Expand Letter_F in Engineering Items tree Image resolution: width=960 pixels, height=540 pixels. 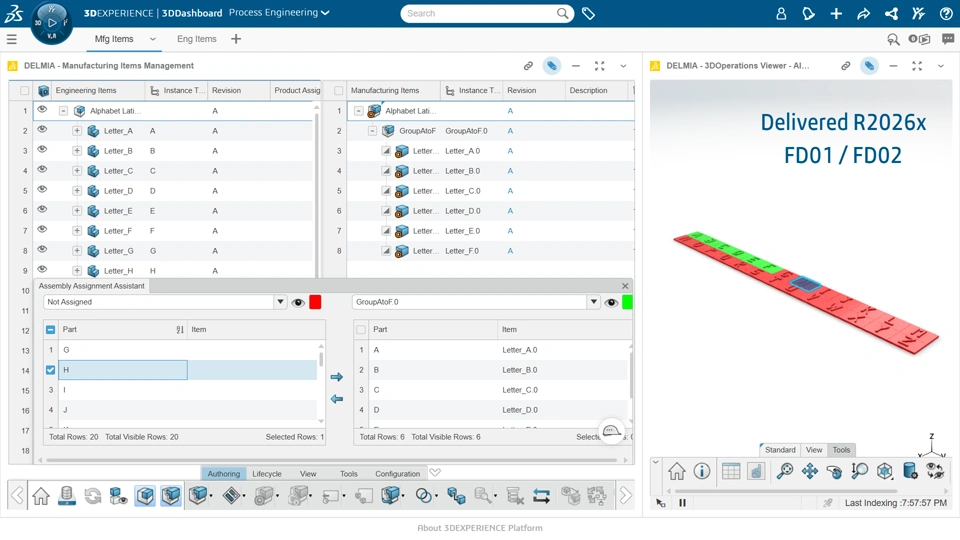tap(77, 231)
